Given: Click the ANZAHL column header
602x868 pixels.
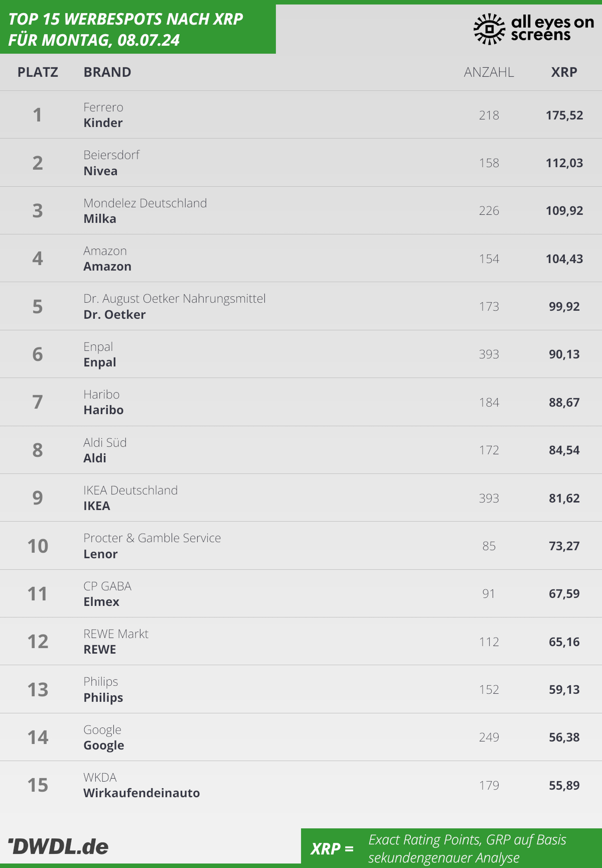Looking at the screenshot, I should pos(489,72).
